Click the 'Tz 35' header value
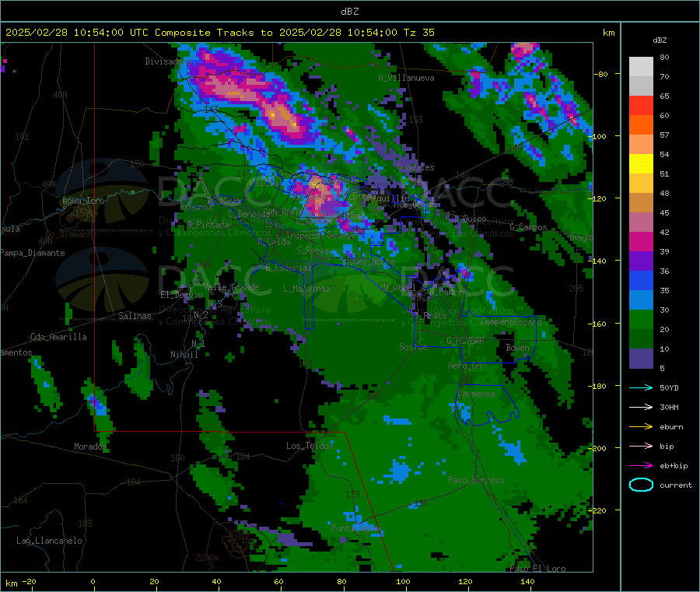700x592 pixels. click(418, 33)
